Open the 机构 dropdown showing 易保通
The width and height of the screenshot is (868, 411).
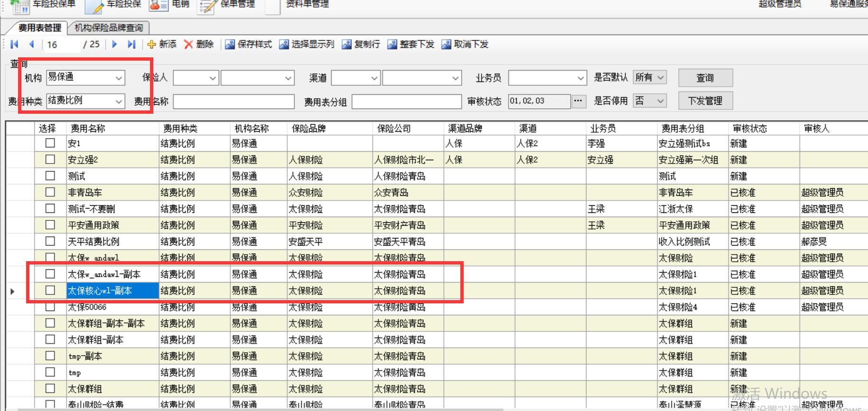(x=118, y=78)
